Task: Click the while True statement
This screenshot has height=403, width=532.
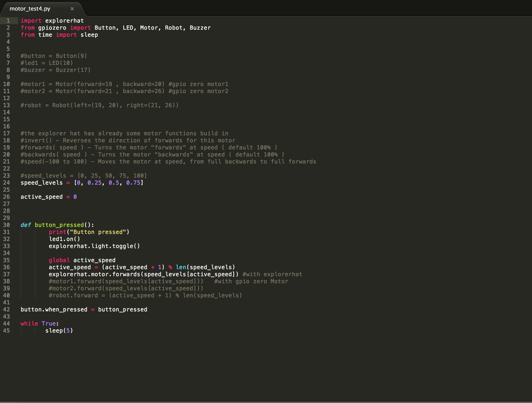Action: pos(40,324)
